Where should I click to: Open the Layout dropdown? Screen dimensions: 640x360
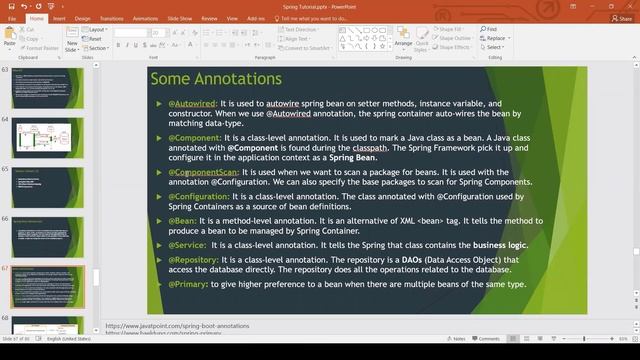pos(95,30)
